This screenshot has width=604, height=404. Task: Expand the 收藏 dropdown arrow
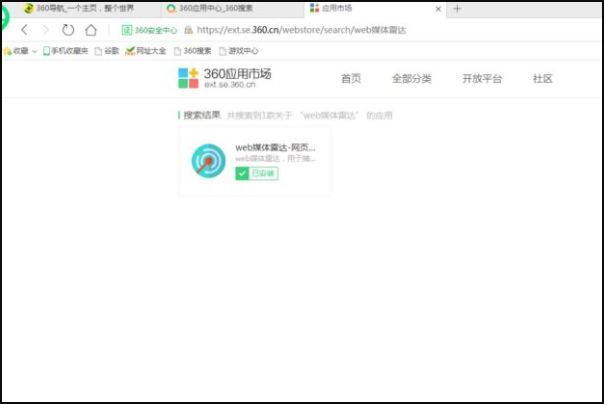[x=35, y=51]
